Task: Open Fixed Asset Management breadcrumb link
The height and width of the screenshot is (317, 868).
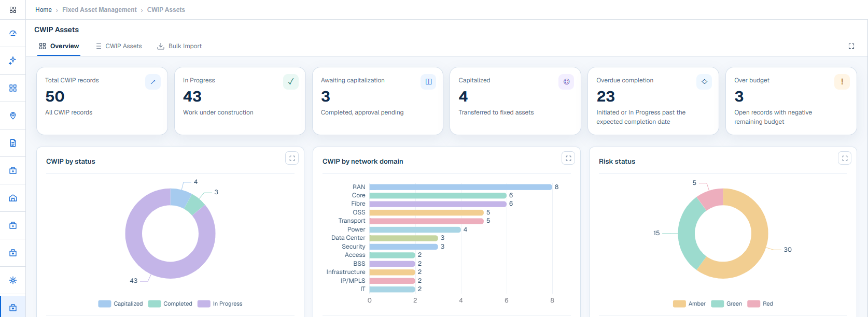Action: click(100, 10)
